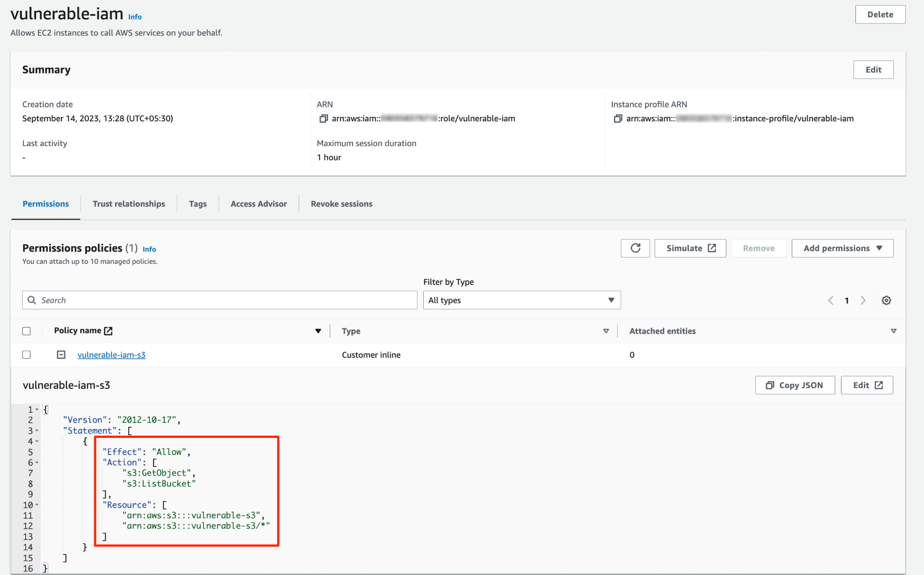Click page number 1 in pagination
Image resolution: width=924 pixels, height=575 pixels.
coord(847,300)
